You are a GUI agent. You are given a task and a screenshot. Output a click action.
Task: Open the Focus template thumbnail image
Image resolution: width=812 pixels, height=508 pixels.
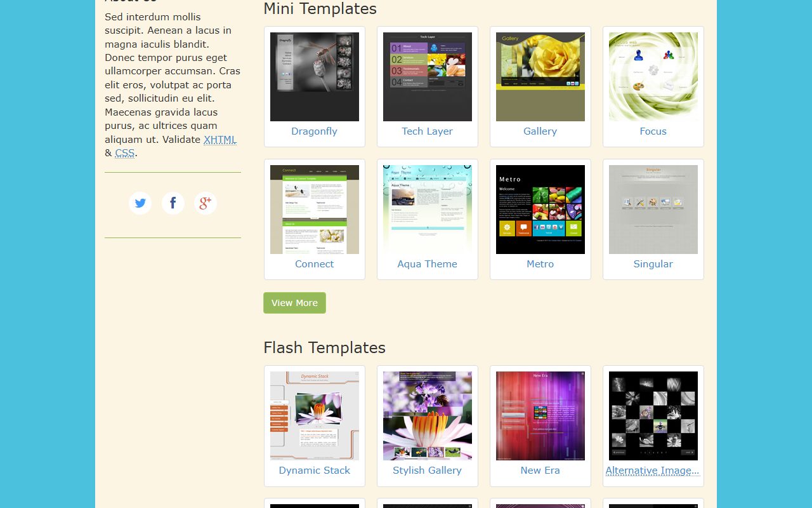(x=653, y=77)
